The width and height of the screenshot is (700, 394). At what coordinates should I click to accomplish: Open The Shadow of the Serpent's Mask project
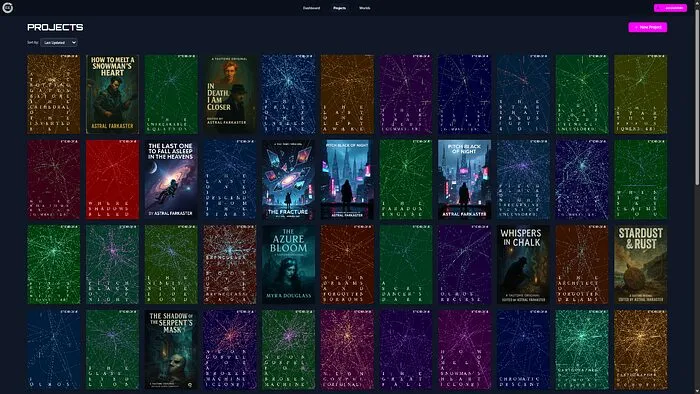[171, 350]
